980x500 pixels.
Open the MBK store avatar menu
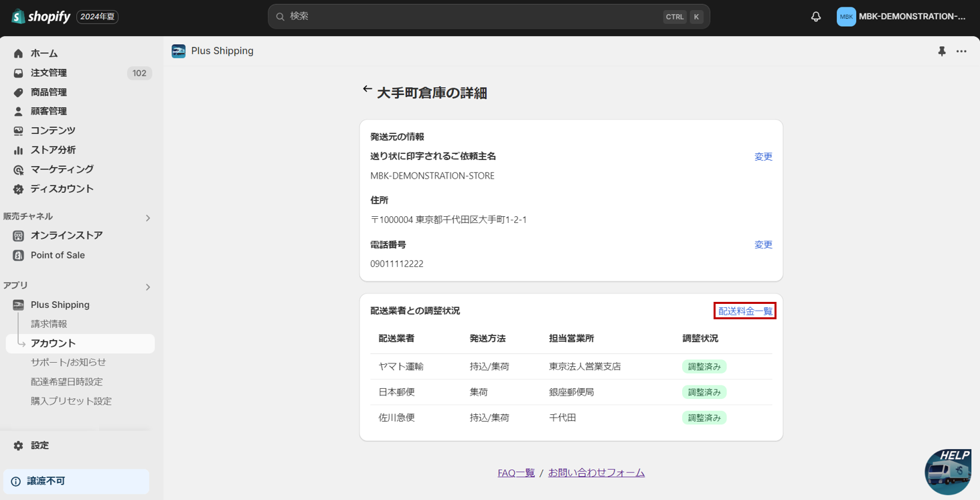pos(846,17)
